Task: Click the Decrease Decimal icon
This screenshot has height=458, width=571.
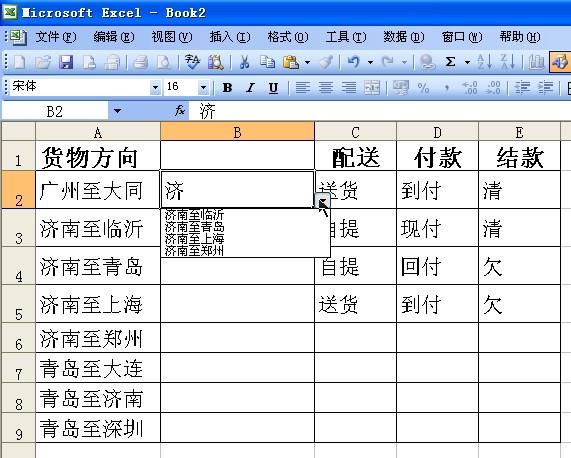Action: coord(493,88)
